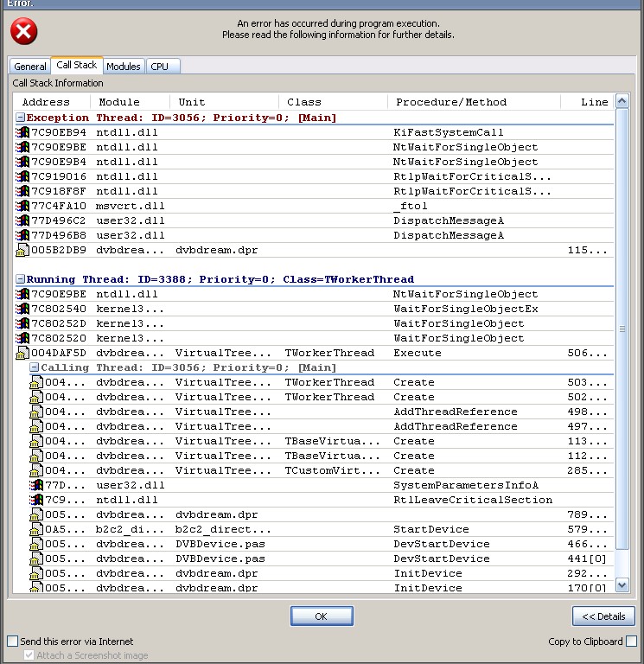Click the icon of the AddThreadReference 498 row
The width and height of the screenshot is (644, 664).
coord(36,412)
